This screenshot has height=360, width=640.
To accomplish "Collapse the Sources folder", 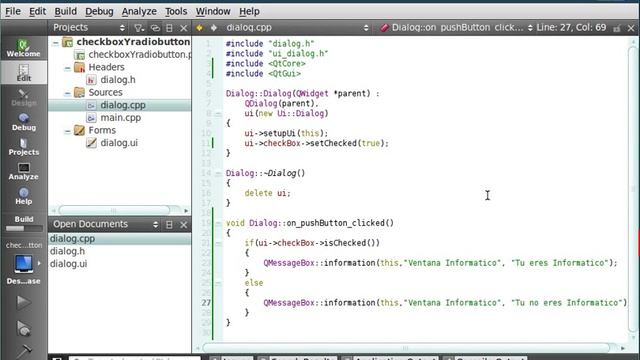I will [67, 93].
